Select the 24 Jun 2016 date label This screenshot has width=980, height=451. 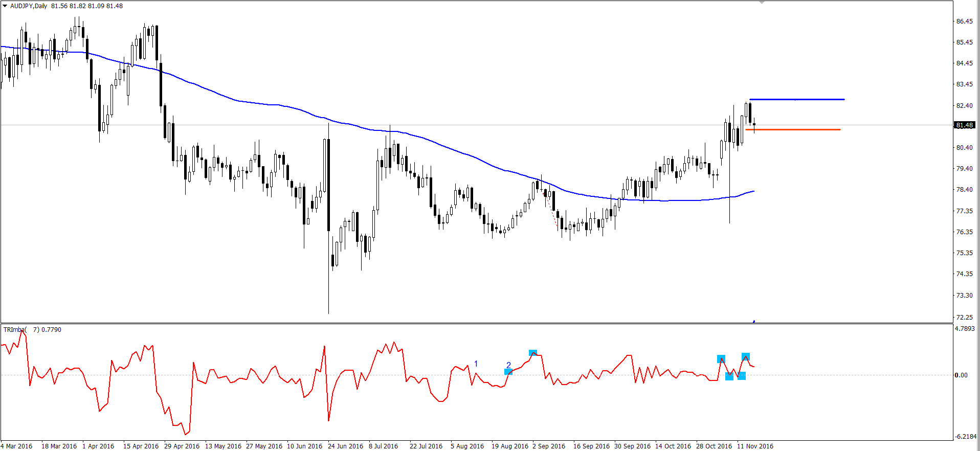click(x=346, y=446)
